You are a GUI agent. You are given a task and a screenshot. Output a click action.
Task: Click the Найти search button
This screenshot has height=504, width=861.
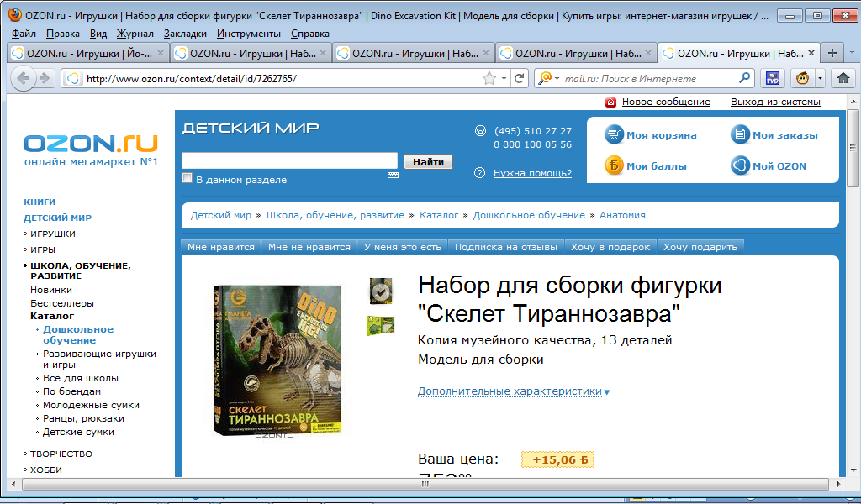point(428,162)
